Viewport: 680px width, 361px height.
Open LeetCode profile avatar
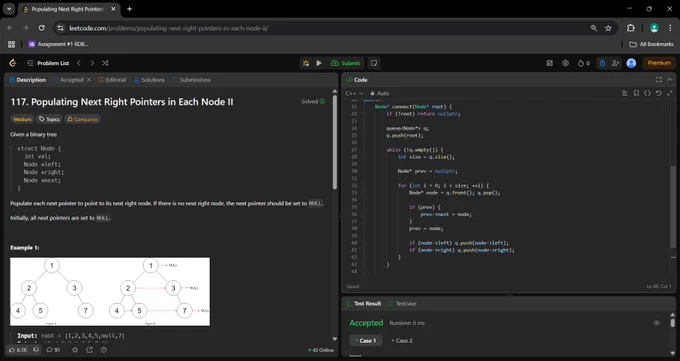pos(631,63)
